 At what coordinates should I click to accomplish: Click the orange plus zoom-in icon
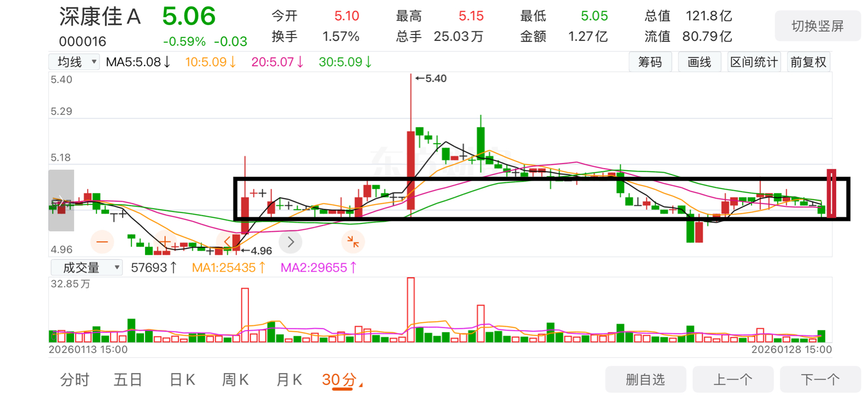[x=165, y=242]
